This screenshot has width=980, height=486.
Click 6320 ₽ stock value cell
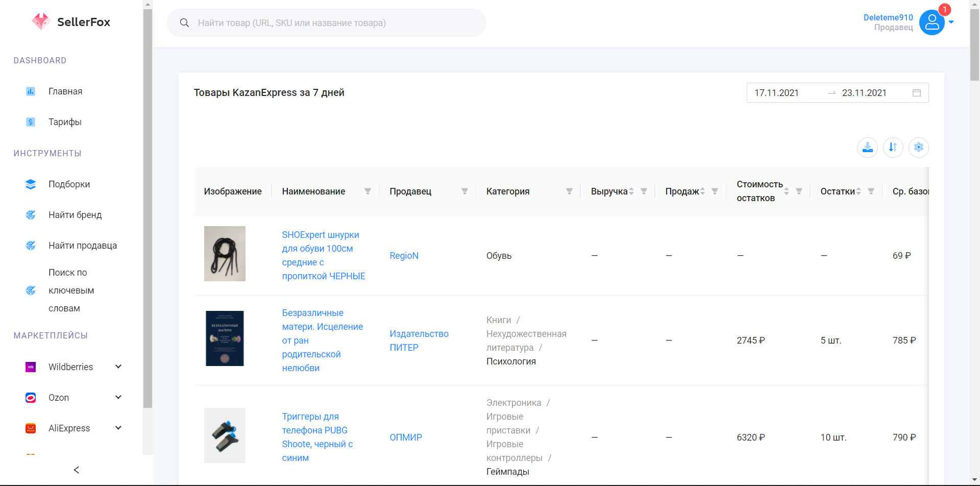[750, 438]
